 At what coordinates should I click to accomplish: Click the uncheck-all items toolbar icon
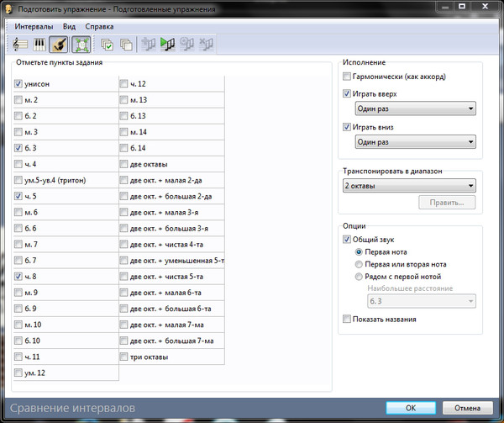126,44
